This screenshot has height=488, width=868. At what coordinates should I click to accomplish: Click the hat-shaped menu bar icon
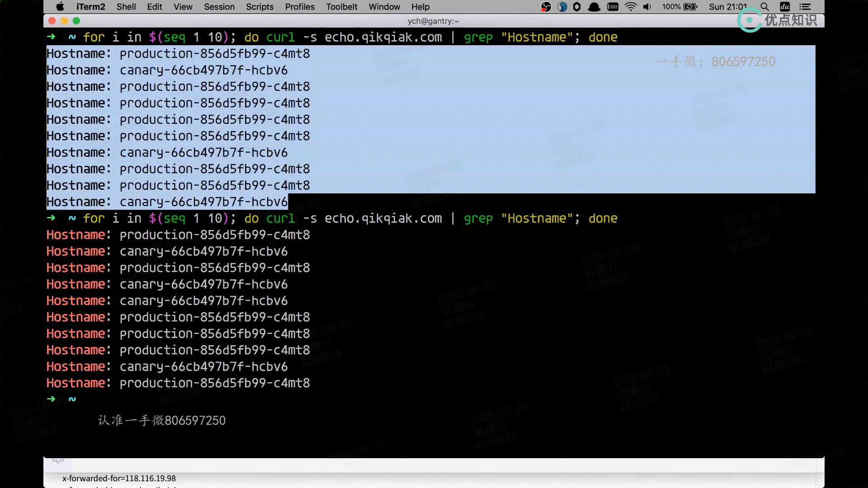[594, 7]
